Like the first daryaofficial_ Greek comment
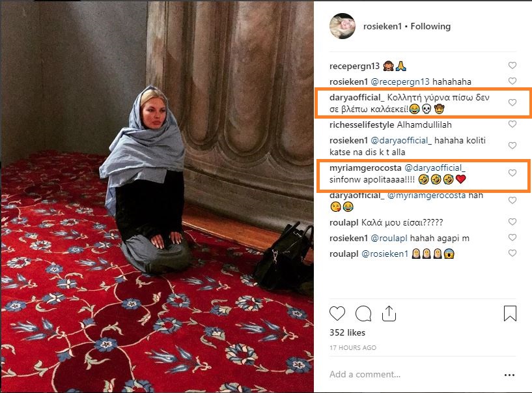This screenshot has height=393, width=532. 512,102
